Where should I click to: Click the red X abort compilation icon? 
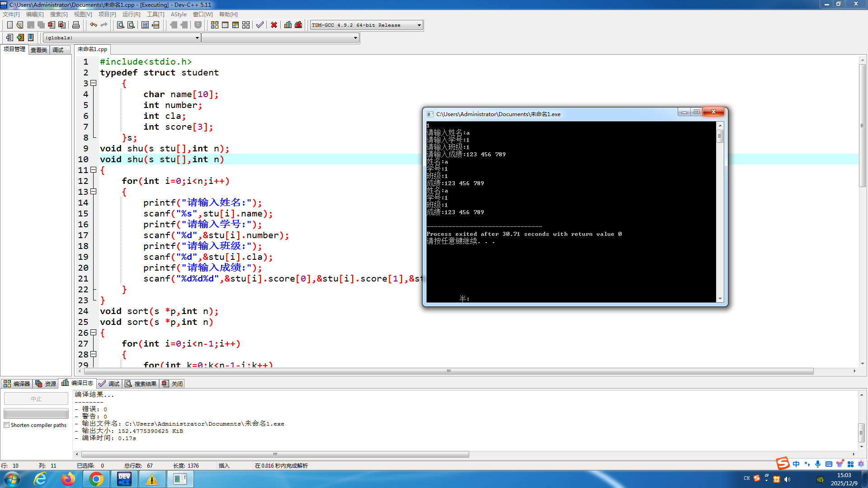pos(274,25)
